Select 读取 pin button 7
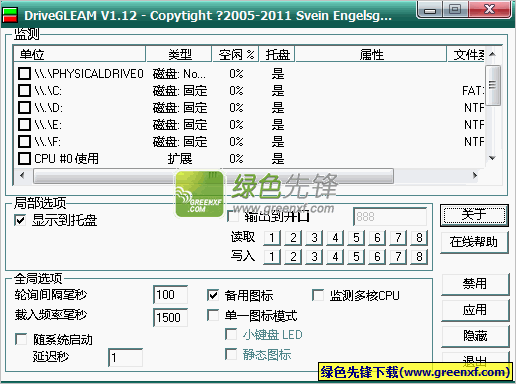 coord(398,238)
